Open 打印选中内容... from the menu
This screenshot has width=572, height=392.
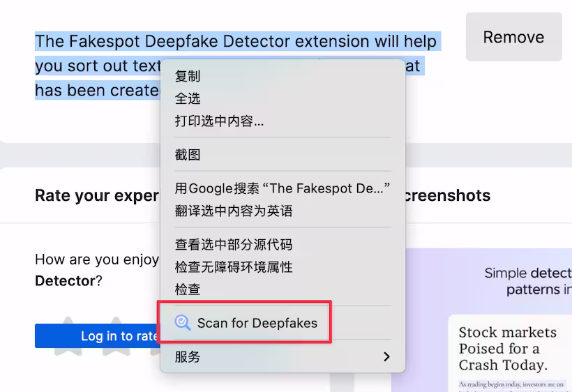(x=219, y=121)
